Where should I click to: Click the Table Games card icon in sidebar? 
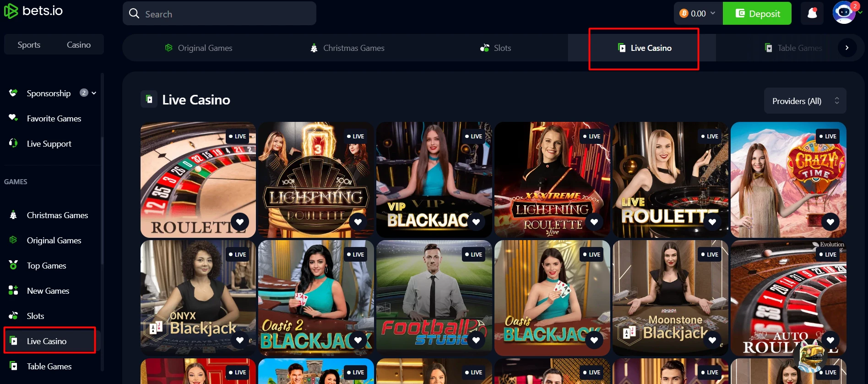(x=14, y=366)
